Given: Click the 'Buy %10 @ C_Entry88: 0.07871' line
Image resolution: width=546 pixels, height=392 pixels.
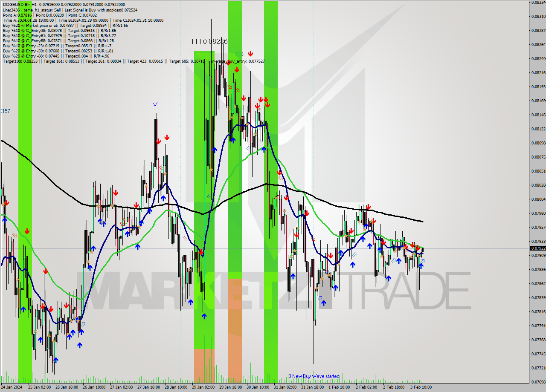Looking at the screenshot, I should (32, 40).
